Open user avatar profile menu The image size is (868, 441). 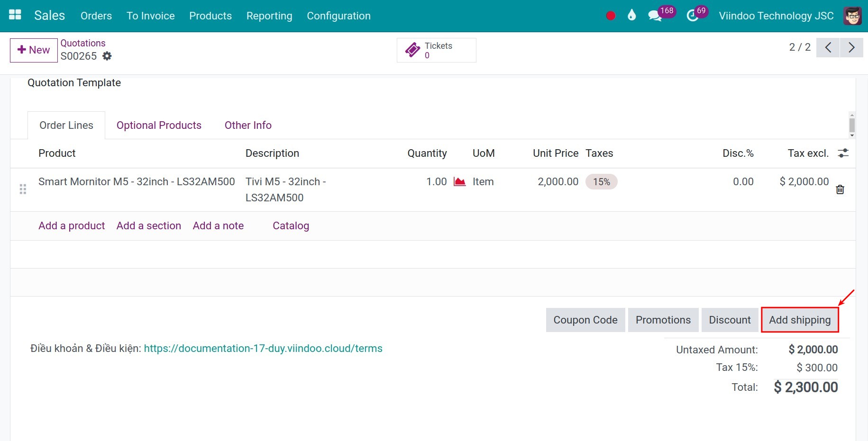852,16
